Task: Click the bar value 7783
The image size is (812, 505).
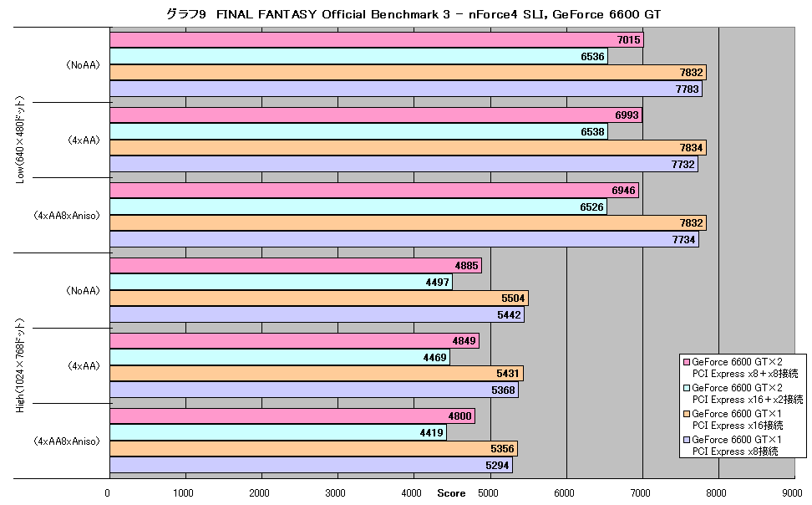Action: [688, 89]
